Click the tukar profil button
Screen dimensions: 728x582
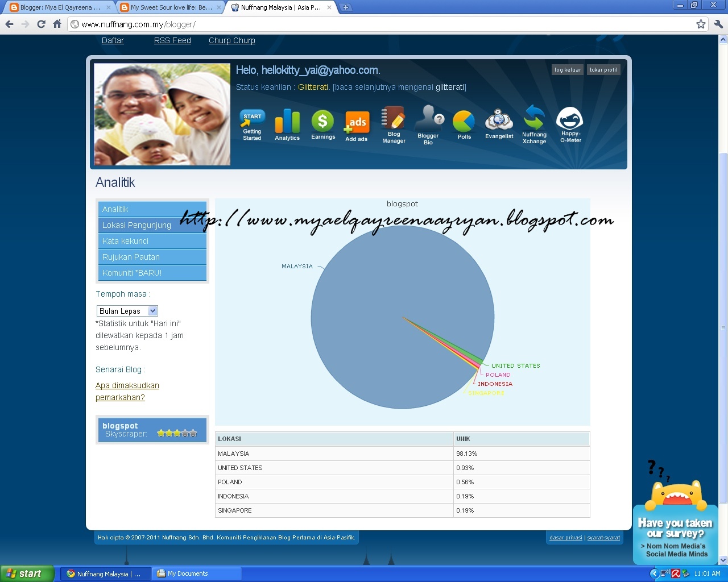click(x=603, y=69)
